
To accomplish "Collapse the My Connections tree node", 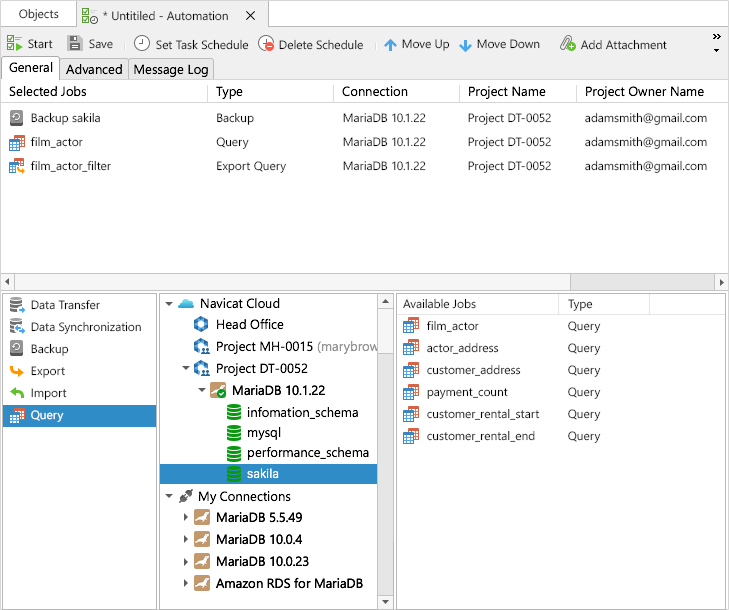I will pyautogui.click(x=169, y=496).
